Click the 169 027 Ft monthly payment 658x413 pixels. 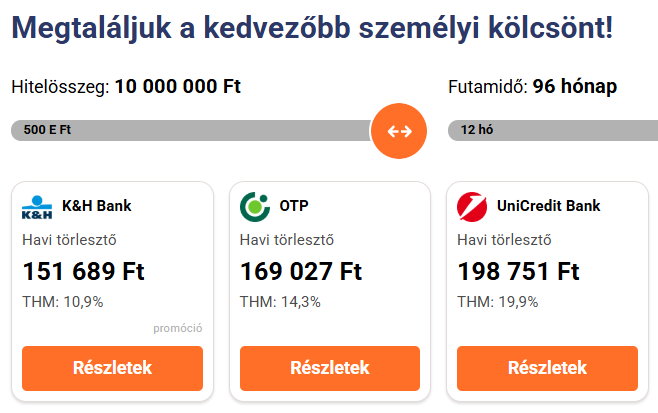(x=301, y=271)
